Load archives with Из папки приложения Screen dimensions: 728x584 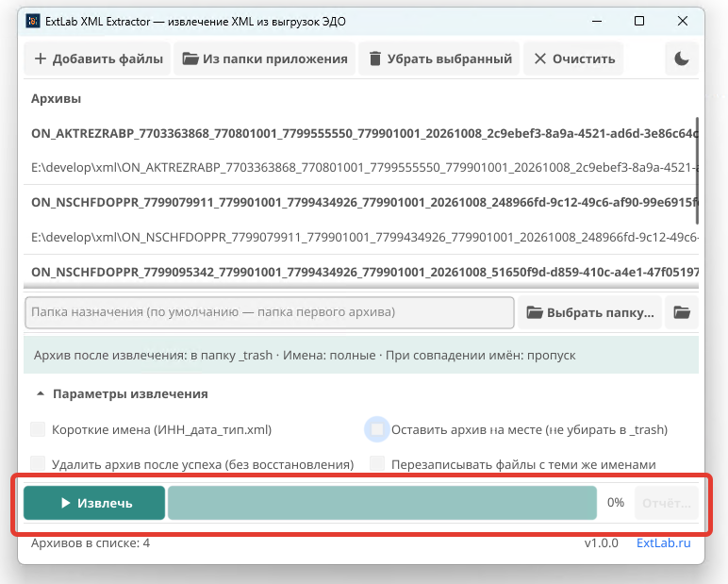click(265, 59)
